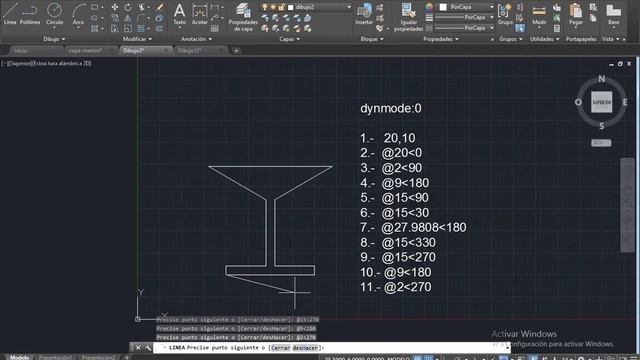
Task: Toggle layer freeze sun icon
Action: tap(273, 7)
